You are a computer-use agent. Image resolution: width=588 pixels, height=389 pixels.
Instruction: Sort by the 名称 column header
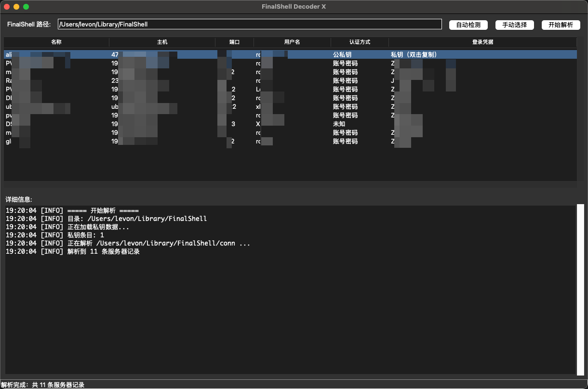pyautogui.click(x=56, y=42)
